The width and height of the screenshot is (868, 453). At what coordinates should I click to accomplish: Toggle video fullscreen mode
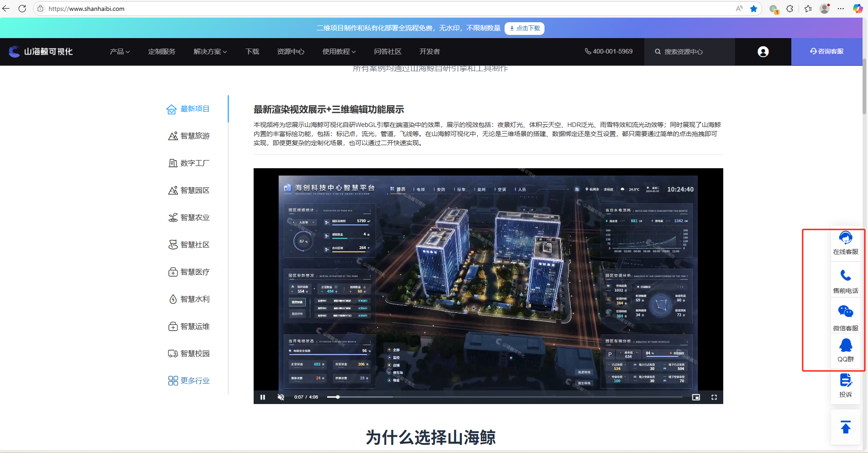[714, 397]
